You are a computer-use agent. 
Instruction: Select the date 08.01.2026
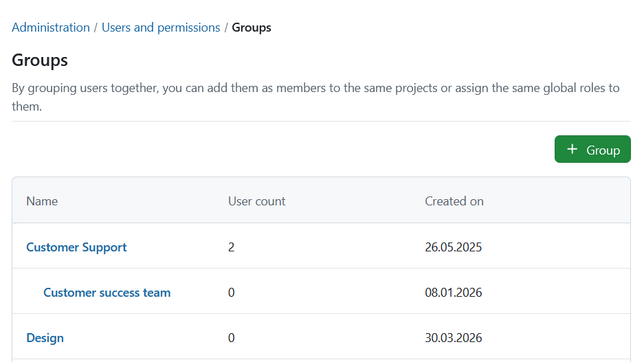pos(454,293)
